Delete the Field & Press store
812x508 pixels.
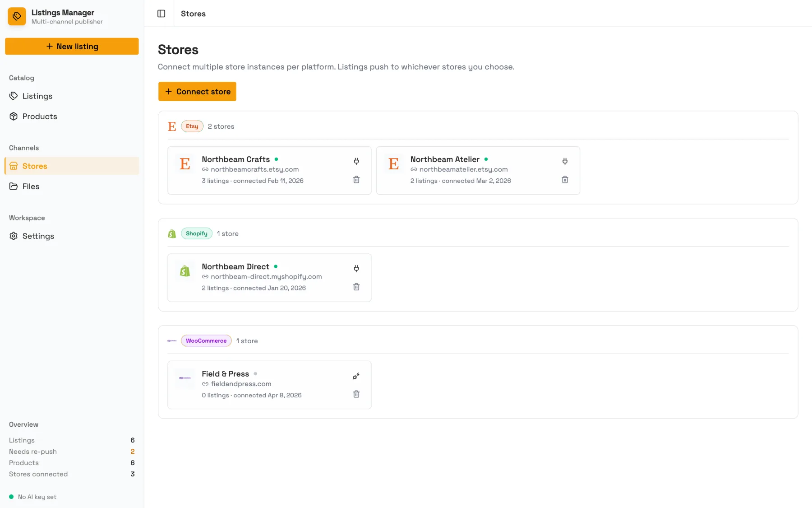356,394
